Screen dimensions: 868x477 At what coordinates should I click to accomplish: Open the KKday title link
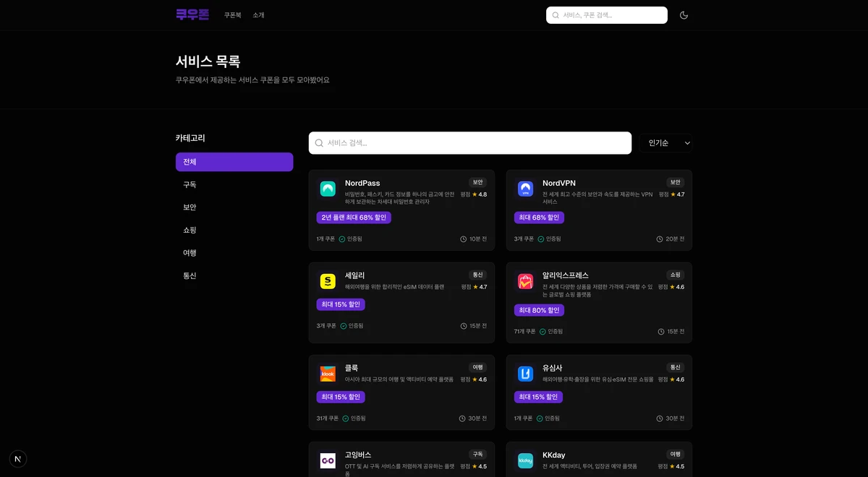coord(554,455)
